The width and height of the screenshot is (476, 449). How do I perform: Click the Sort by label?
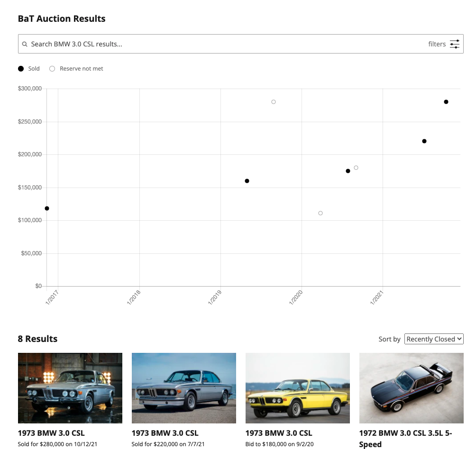point(390,339)
